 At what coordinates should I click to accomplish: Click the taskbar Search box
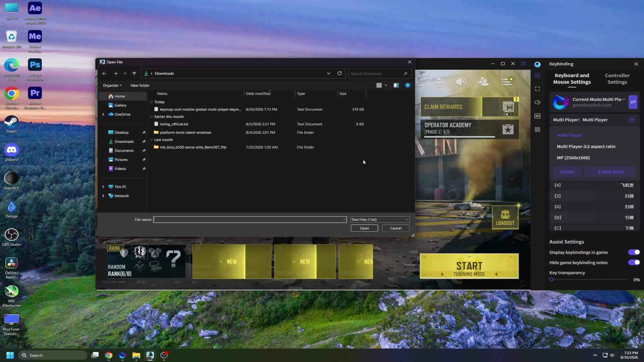pyautogui.click(x=53, y=355)
